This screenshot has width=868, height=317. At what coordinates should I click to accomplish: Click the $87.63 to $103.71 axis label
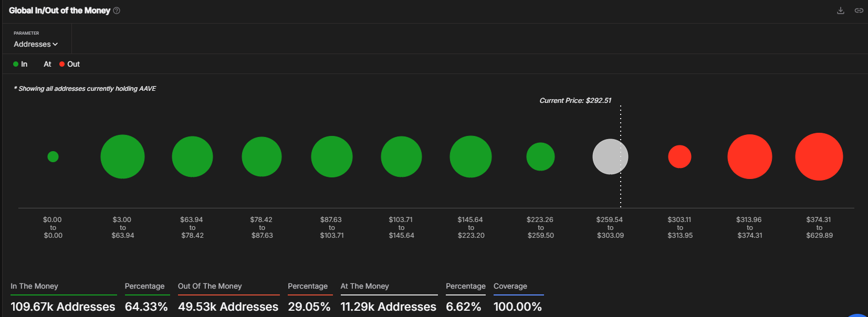[x=332, y=227]
